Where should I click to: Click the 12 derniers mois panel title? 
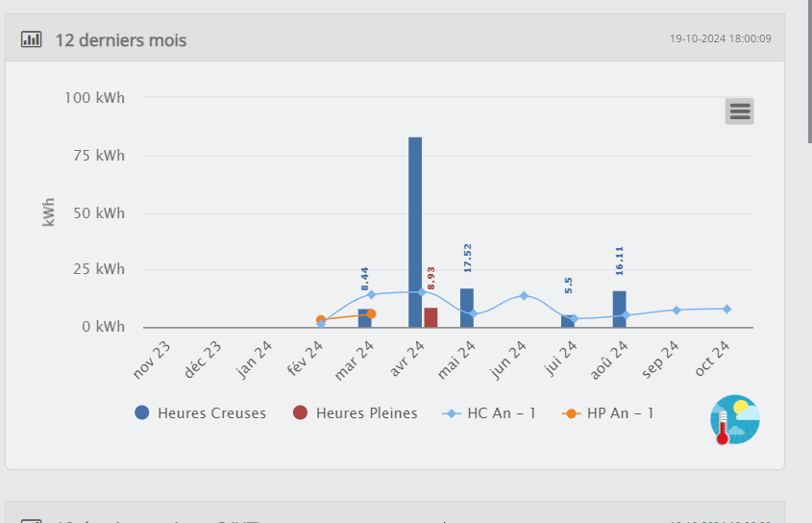click(x=121, y=40)
